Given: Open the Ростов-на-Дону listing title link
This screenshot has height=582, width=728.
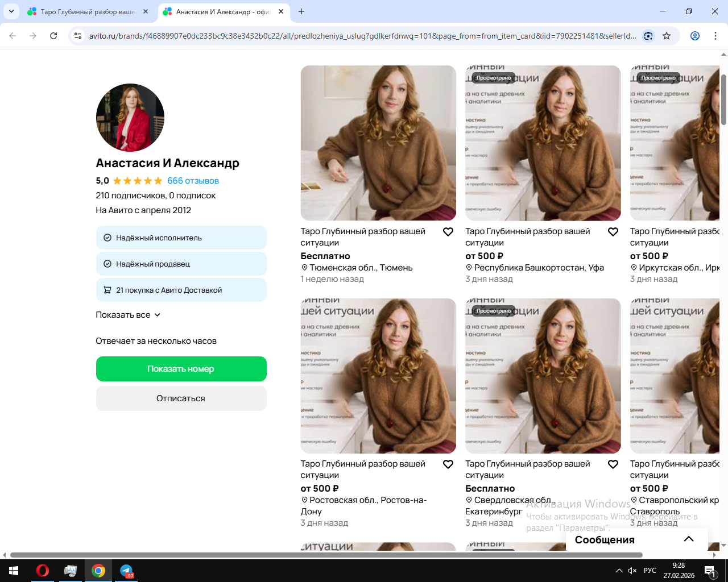Looking at the screenshot, I should pyautogui.click(x=363, y=469).
